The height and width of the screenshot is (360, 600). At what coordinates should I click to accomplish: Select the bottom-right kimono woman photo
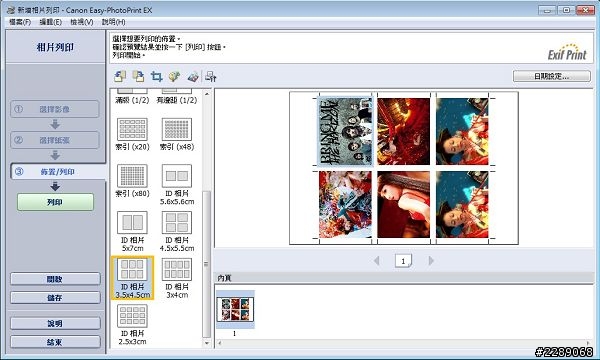(x=462, y=204)
